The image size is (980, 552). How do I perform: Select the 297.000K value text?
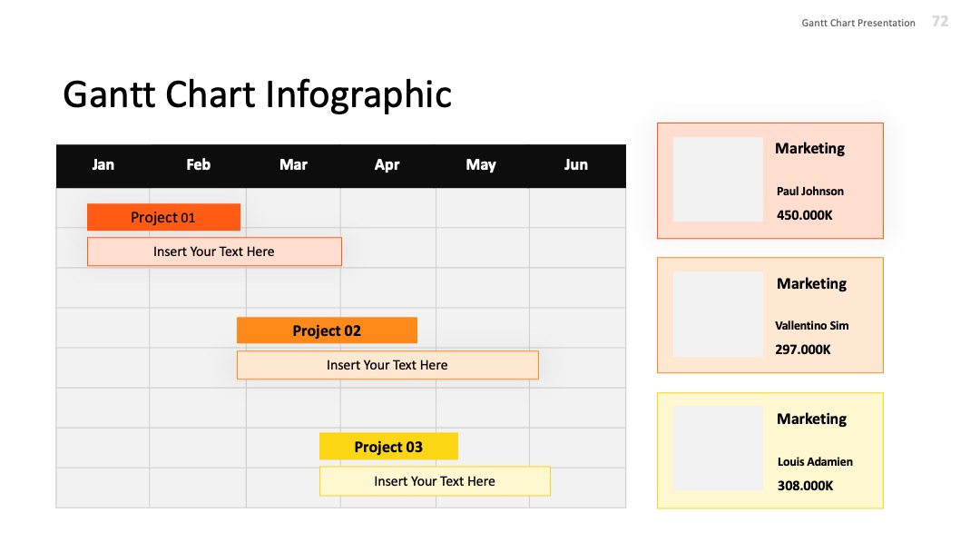pyautogui.click(x=803, y=350)
